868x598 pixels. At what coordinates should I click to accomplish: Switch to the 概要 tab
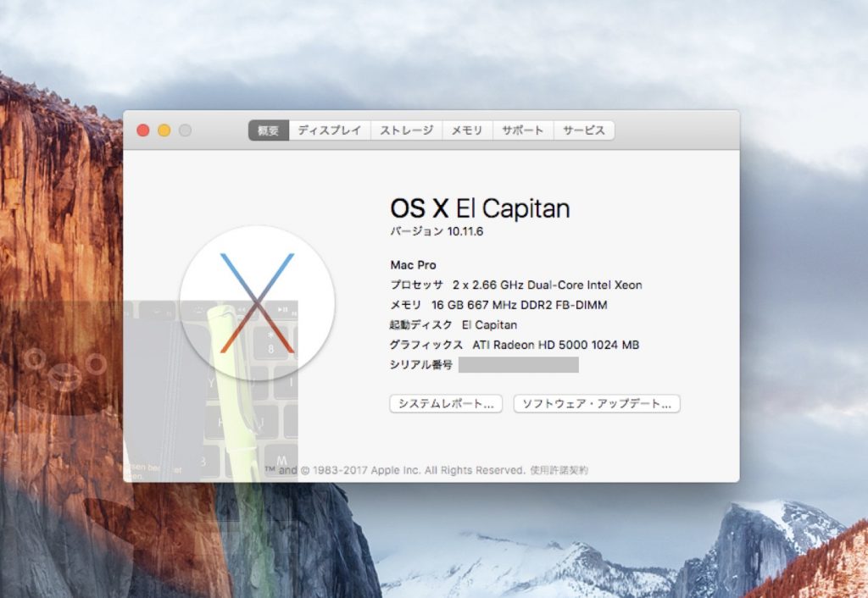[269, 130]
